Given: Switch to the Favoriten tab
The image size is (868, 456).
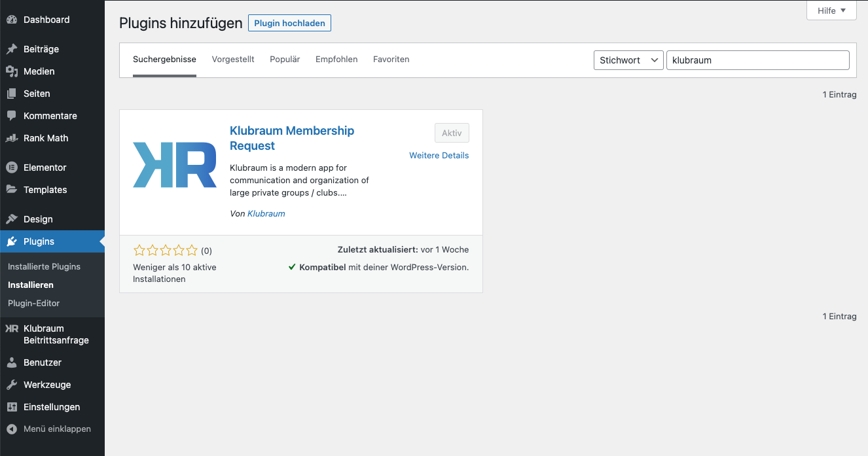Looking at the screenshot, I should click(x=391, y=60).
